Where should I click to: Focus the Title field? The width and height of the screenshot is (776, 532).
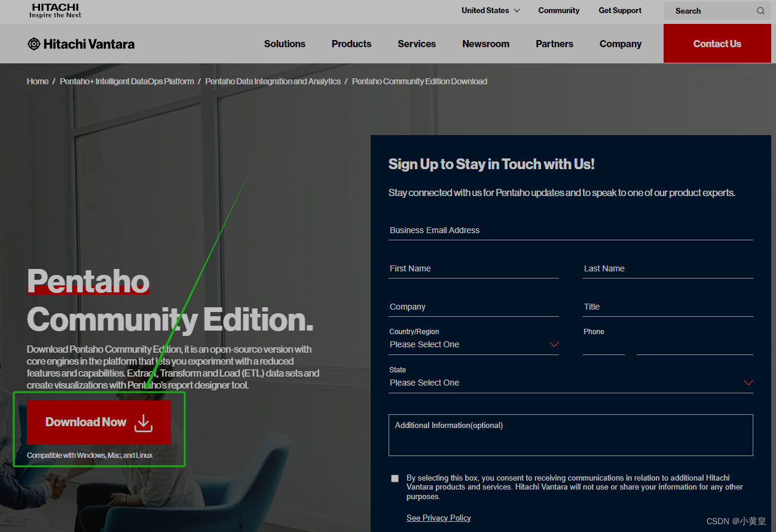point(668,307)
